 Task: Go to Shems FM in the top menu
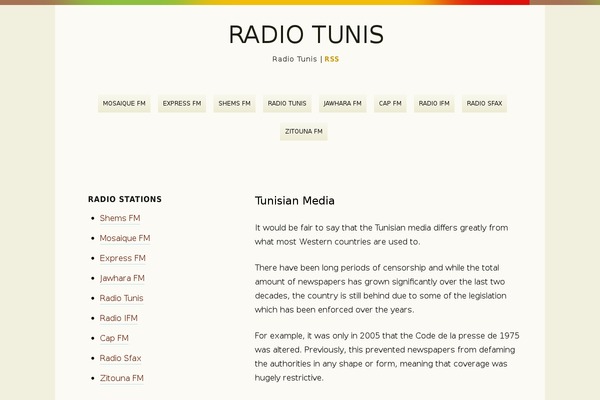(234, 104)
